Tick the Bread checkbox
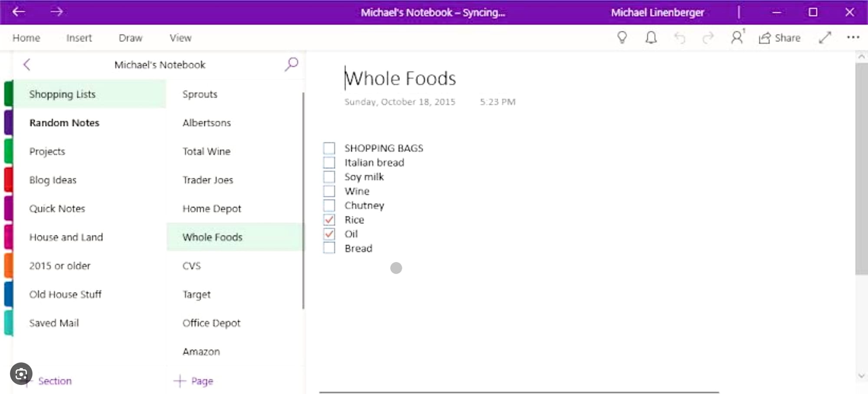This screenshot has width=868, height=394. 329,248
